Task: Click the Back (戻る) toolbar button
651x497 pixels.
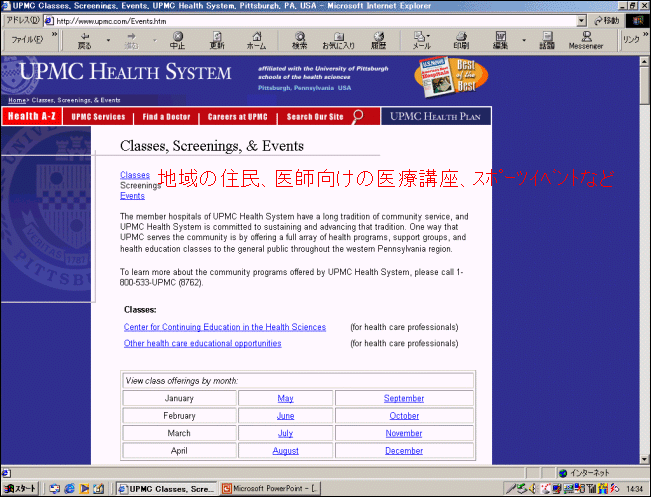Action: (85, 40)
